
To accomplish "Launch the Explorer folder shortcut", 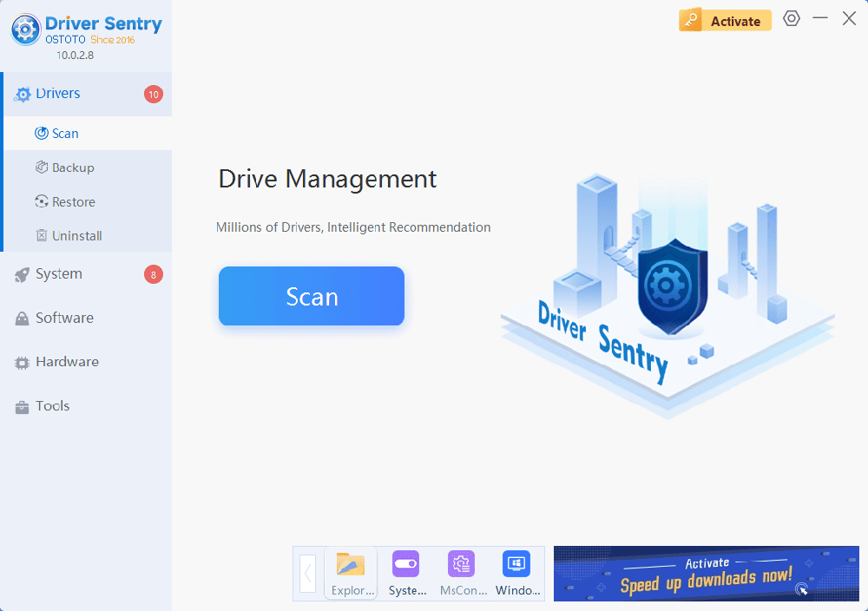I will click(x=351, y=574).
